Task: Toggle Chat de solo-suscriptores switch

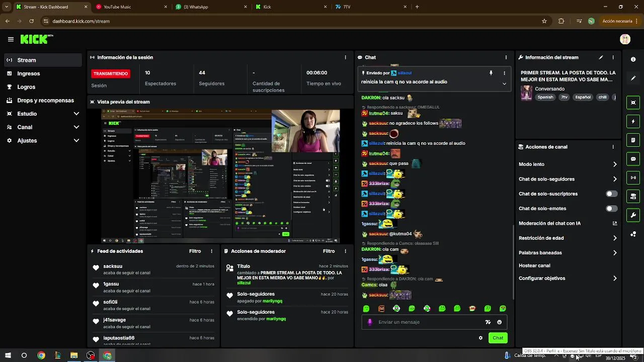Action: pyautogui.click(x=611, y=194)
